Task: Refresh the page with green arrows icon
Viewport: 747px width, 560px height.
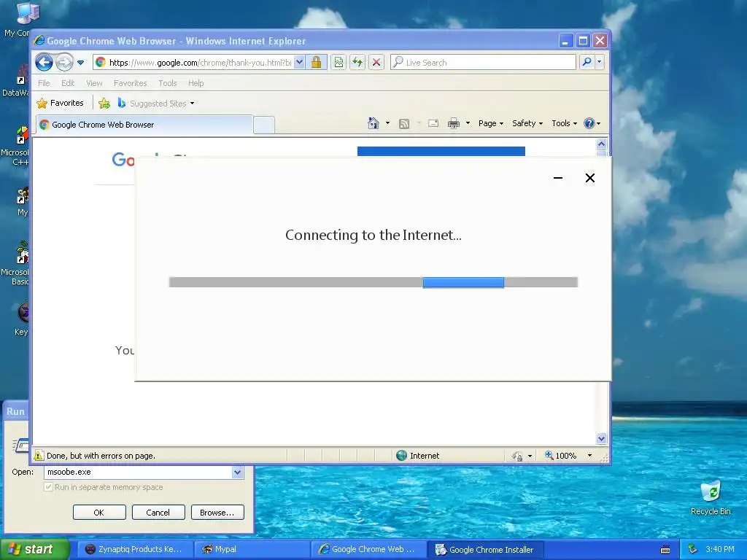Action: [357, 63]
